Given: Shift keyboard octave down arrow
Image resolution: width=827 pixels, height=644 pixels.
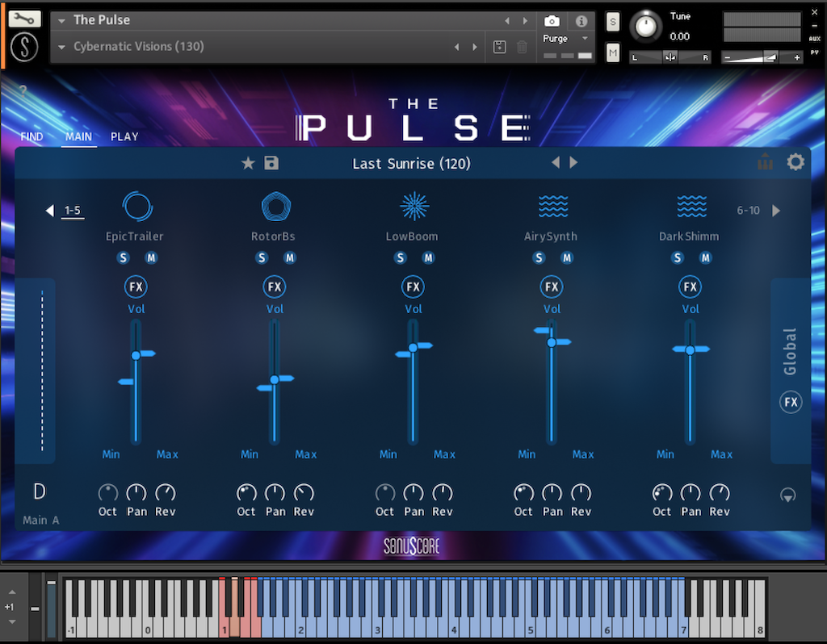Looking at the screenshot, I should [x=12, y=622].
